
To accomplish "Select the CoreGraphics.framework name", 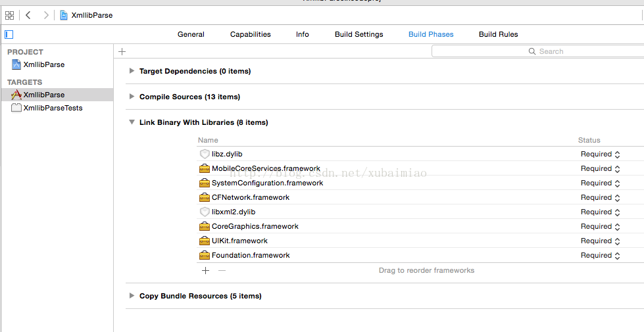I will [255, 227].
